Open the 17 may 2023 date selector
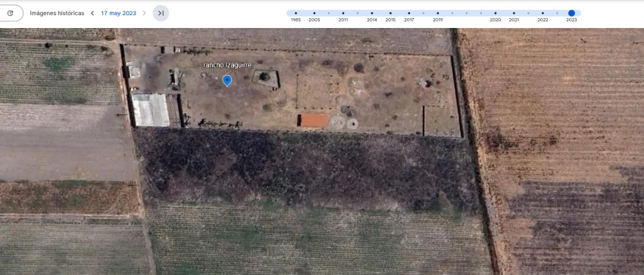This screenshot has width=644, height=275. click(x=118, y=13)
